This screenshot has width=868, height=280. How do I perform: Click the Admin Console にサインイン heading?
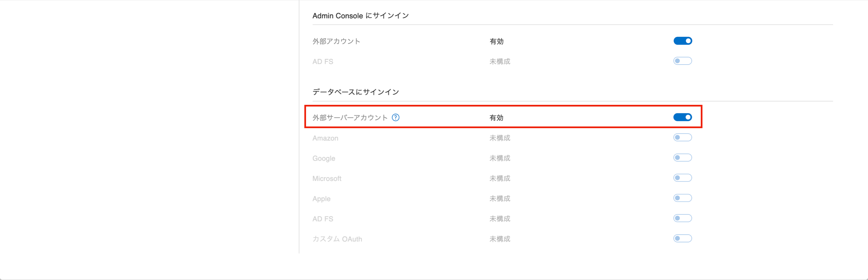[361, 15]
